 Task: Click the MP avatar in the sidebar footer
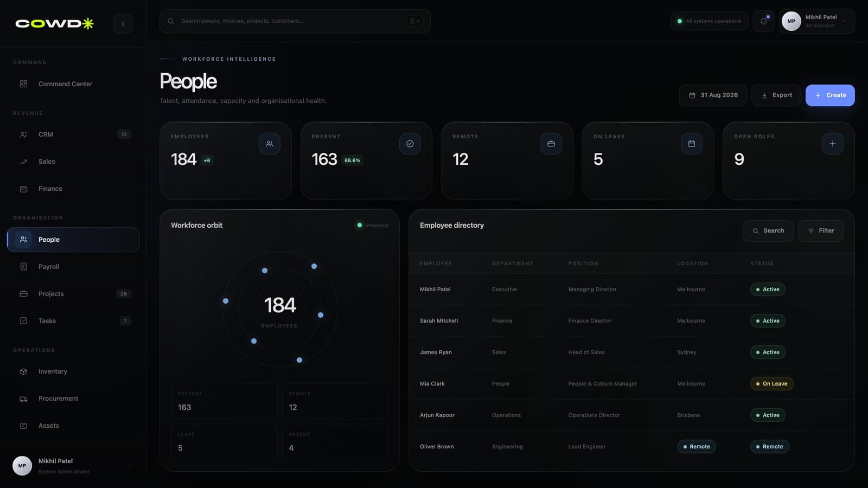tap(22, 466)
